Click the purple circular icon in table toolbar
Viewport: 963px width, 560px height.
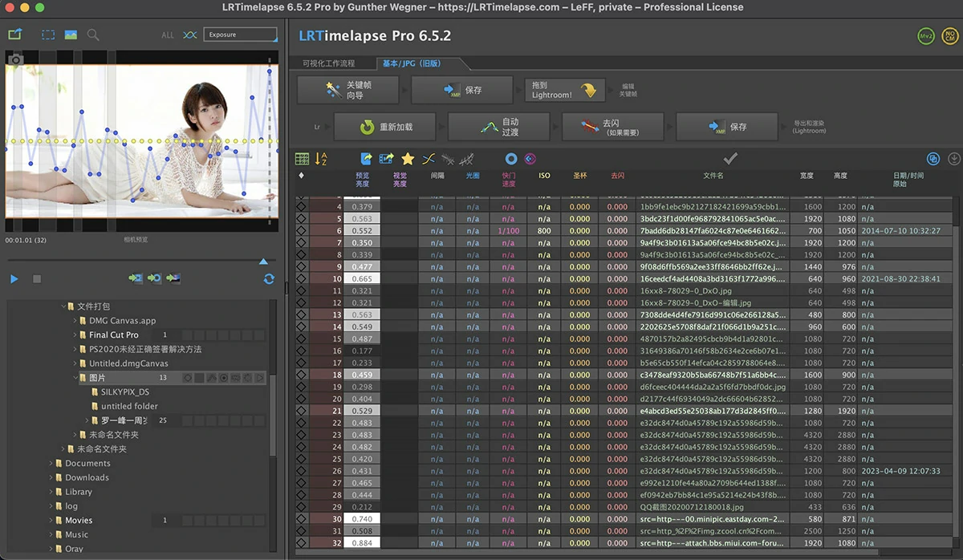point(530,159)
